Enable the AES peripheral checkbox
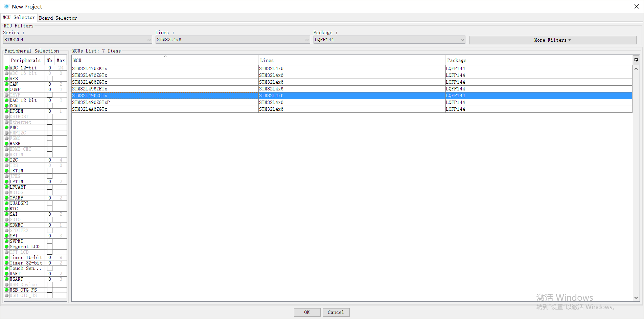 click(50, 79)
